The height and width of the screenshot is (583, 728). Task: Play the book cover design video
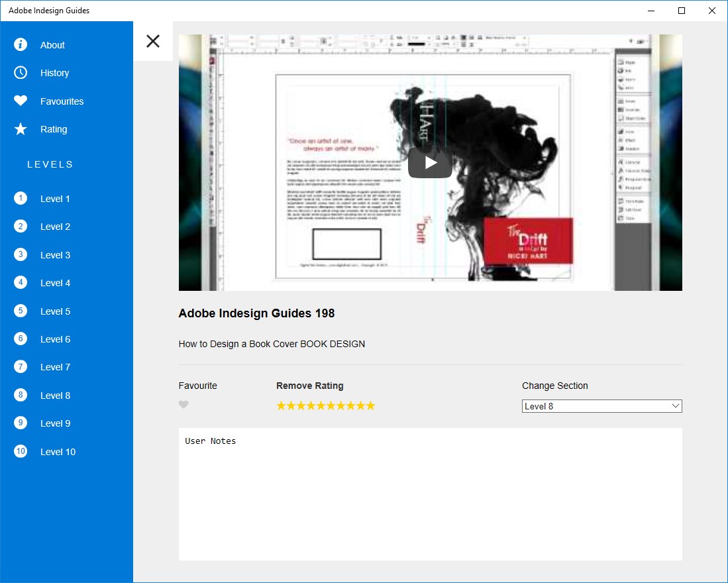coord(430,161)
